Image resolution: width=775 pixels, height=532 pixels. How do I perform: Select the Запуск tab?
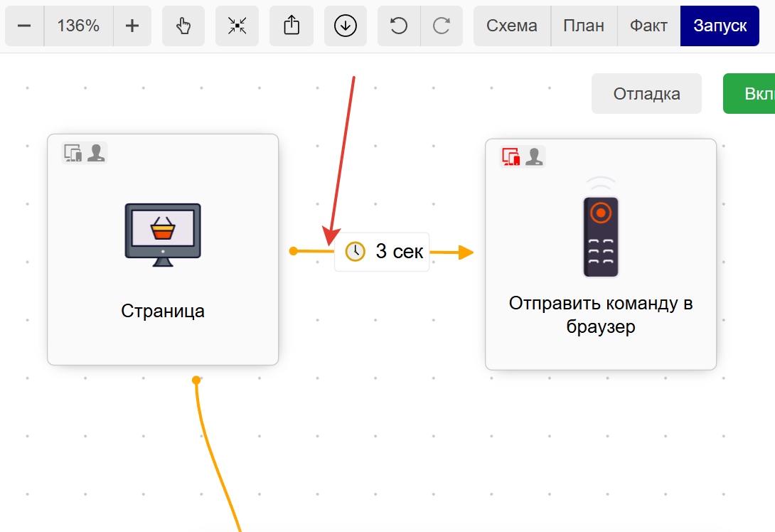pos(719,26)
